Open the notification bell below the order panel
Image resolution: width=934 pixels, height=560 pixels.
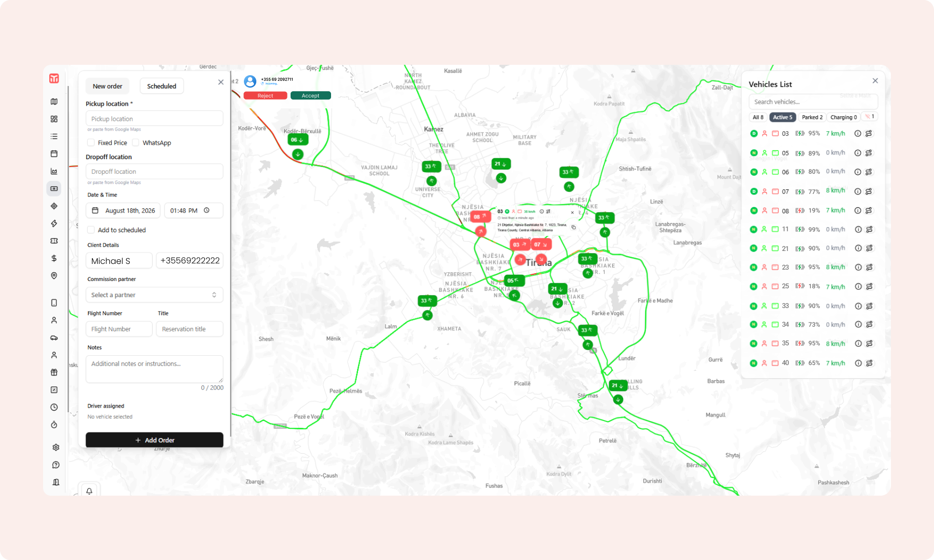click(89, 491)
